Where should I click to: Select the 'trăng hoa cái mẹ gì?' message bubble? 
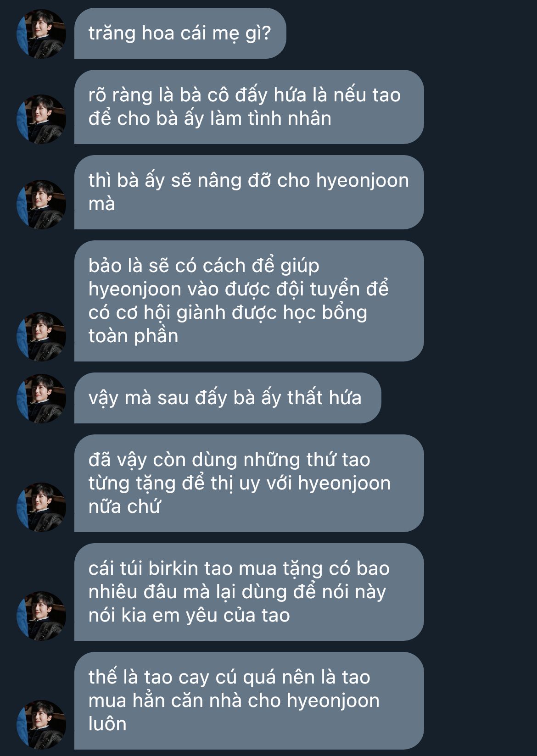(x=180, y=33)
